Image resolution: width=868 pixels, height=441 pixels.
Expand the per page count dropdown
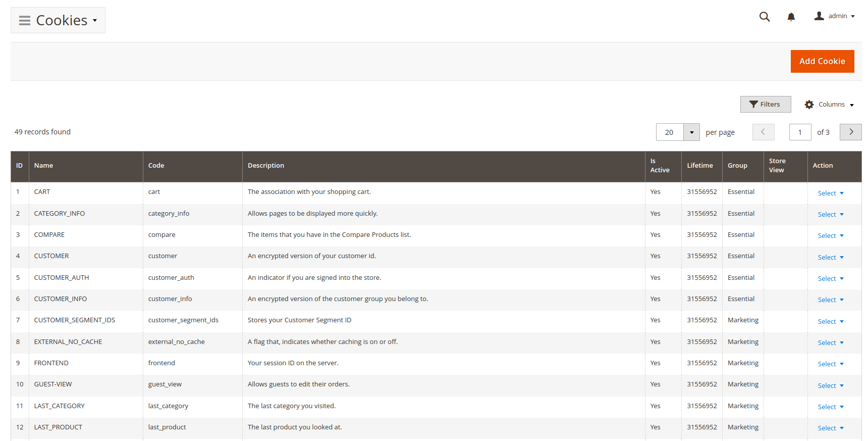[x=691, y=132]
